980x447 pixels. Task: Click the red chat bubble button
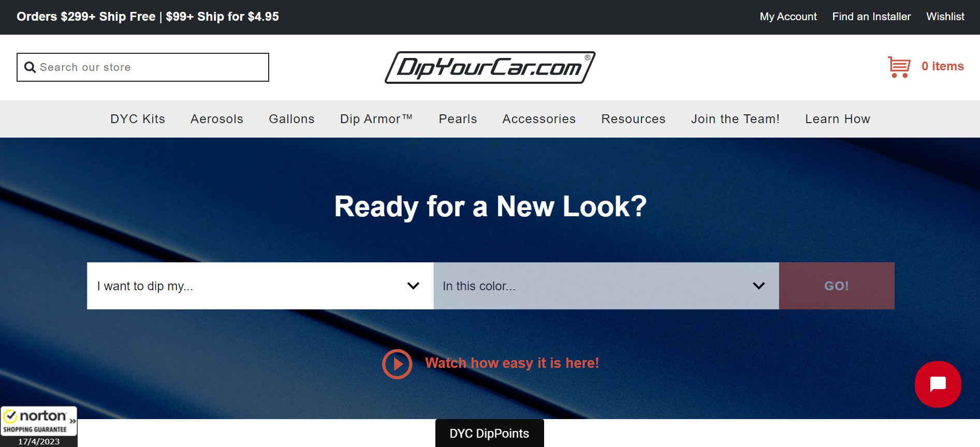coord(938,384)
